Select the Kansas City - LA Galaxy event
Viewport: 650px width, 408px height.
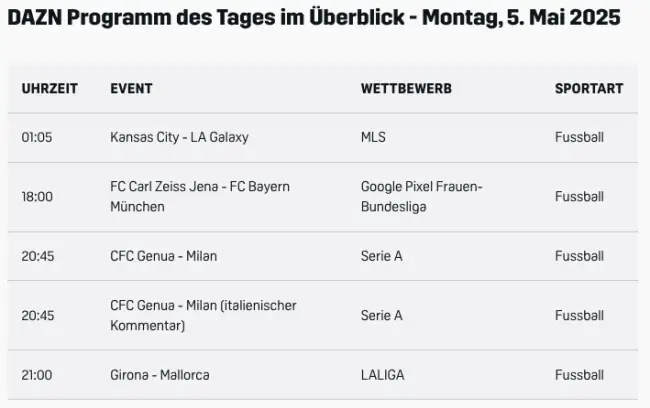coord(179,138)
